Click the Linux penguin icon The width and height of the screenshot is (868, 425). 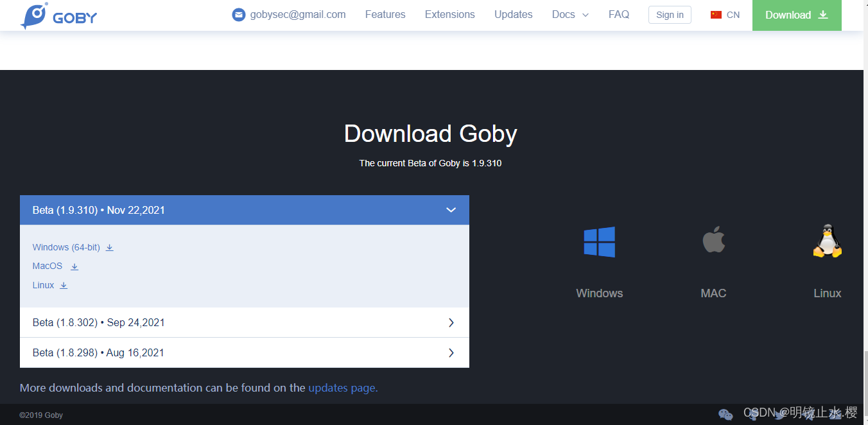pos(827,241)
